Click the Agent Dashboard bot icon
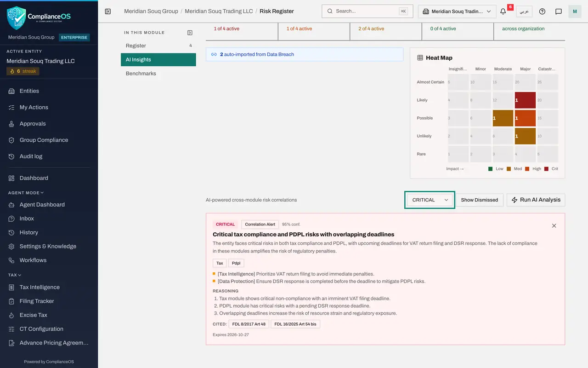Viewport: 588px width, 368px height. coord(11,205)
